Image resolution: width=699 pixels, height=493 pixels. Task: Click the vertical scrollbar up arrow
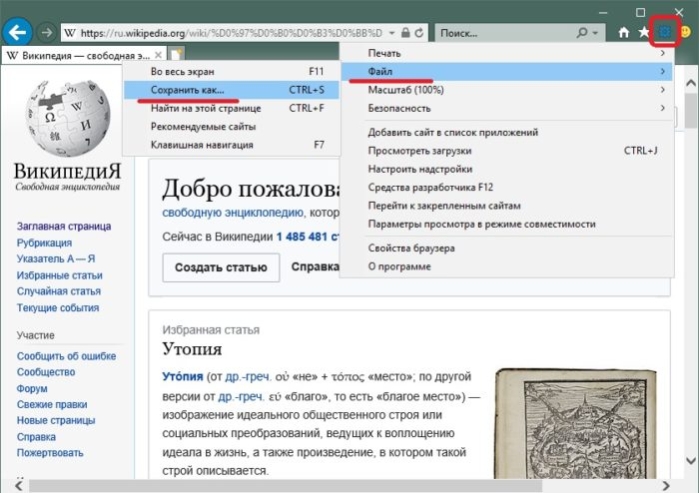pyautogui.click(x=691, y=83)
